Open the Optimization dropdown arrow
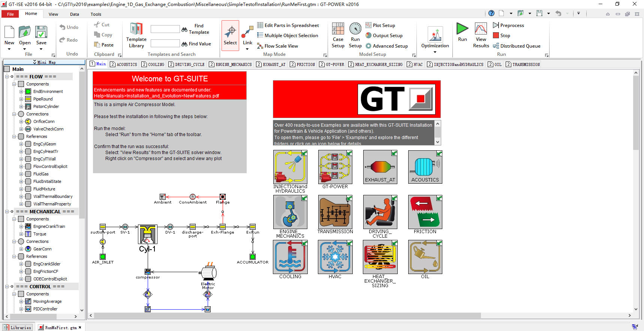644x331 pixels. [435, 52]
